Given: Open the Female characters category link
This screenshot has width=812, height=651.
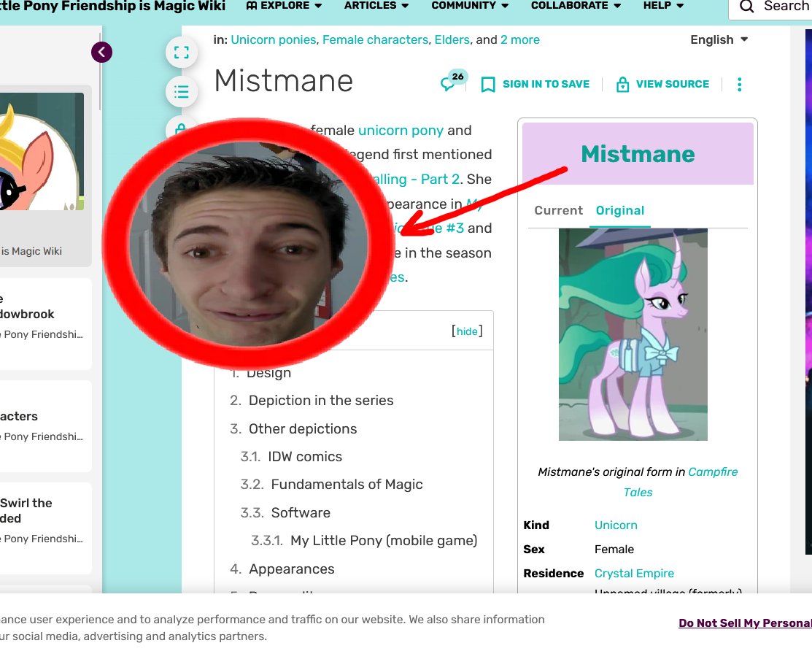Looking at the screenshot, I should pyautogui.click(x=375, y=40).
